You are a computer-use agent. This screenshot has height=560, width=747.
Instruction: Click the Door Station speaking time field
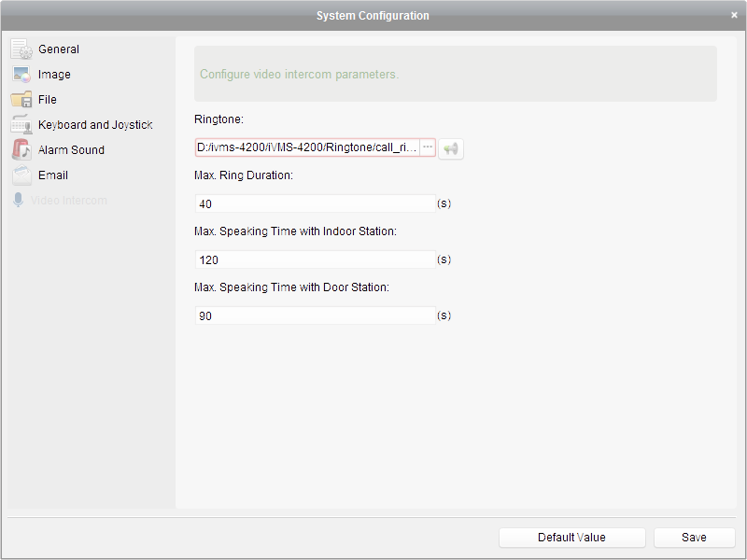316,315
